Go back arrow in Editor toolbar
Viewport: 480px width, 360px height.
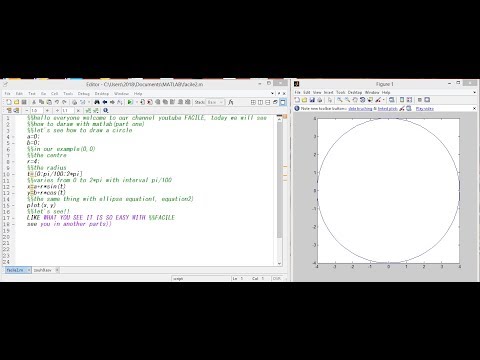click(x=105, y=102)
